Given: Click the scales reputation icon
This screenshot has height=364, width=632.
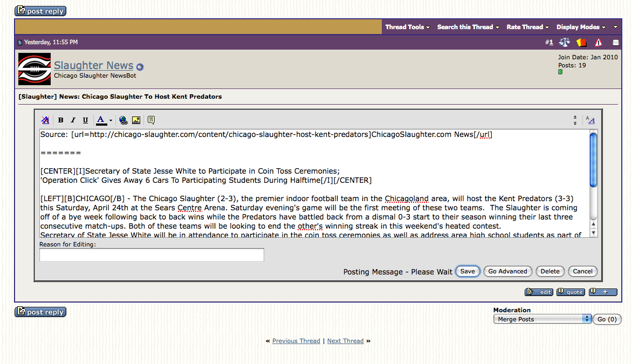Looking at the screenshot, I should pos(565,42).
